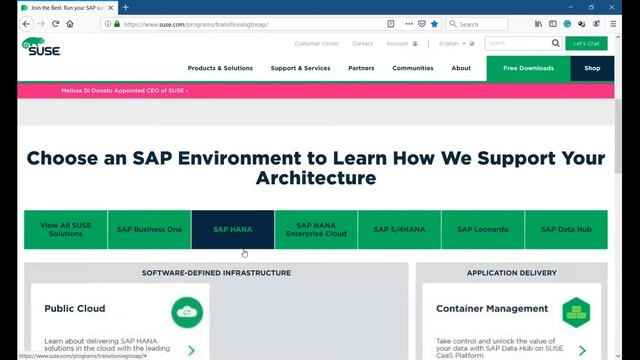
Task: Select the SAP Leonardo tab
Action: point(482,229)
